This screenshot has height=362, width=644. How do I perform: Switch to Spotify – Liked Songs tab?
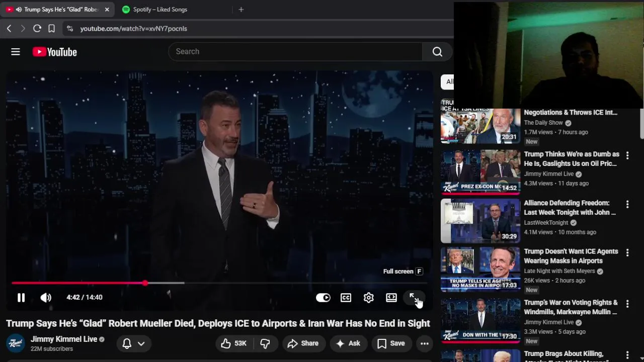point(160,10)
